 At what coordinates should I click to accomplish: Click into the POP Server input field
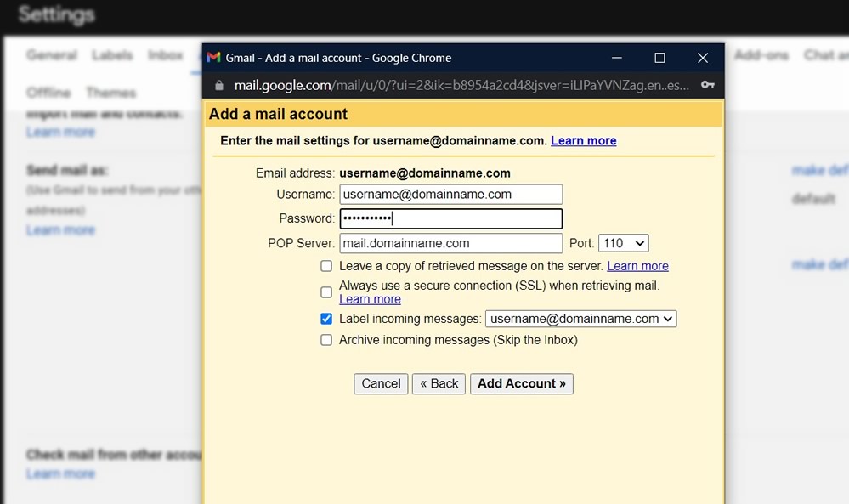click(x=451, y=243)
